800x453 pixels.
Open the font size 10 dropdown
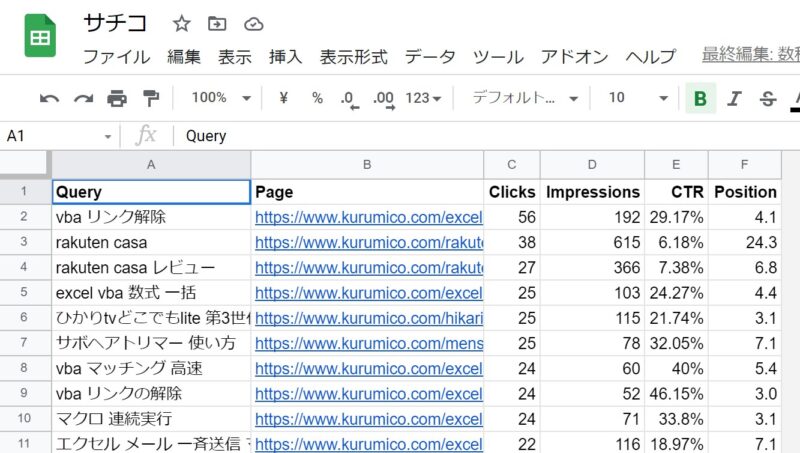(638, 98)
